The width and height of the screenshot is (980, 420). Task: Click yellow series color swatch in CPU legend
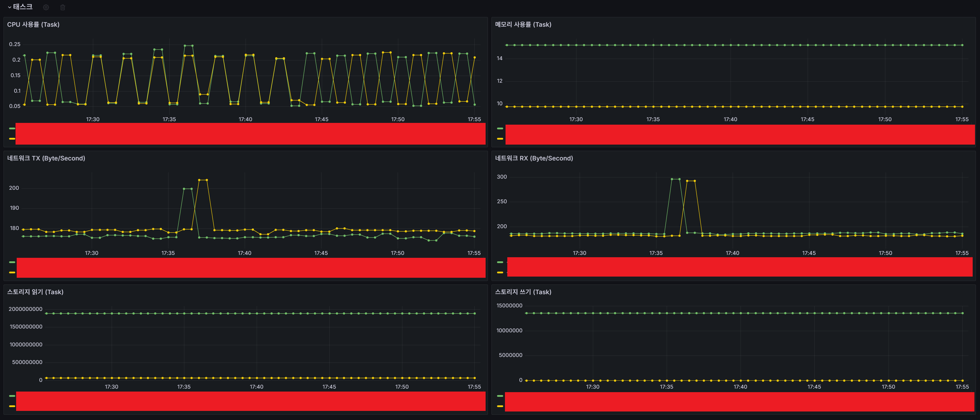(x=12, y=139)
